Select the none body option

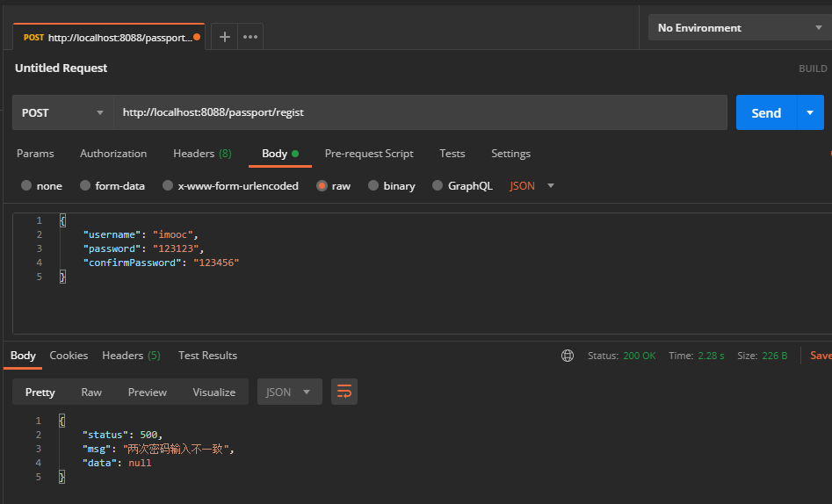tap(26, 186)
